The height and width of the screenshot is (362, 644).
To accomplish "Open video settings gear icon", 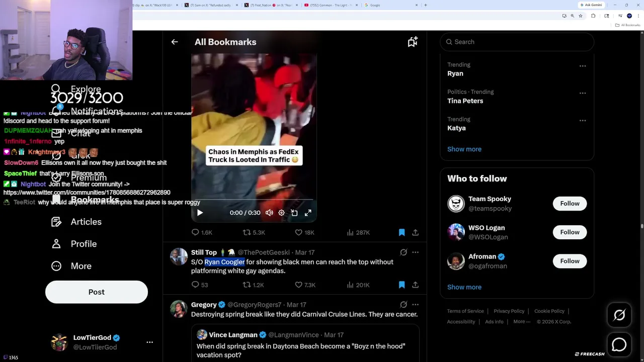I will tap(282, 213).
